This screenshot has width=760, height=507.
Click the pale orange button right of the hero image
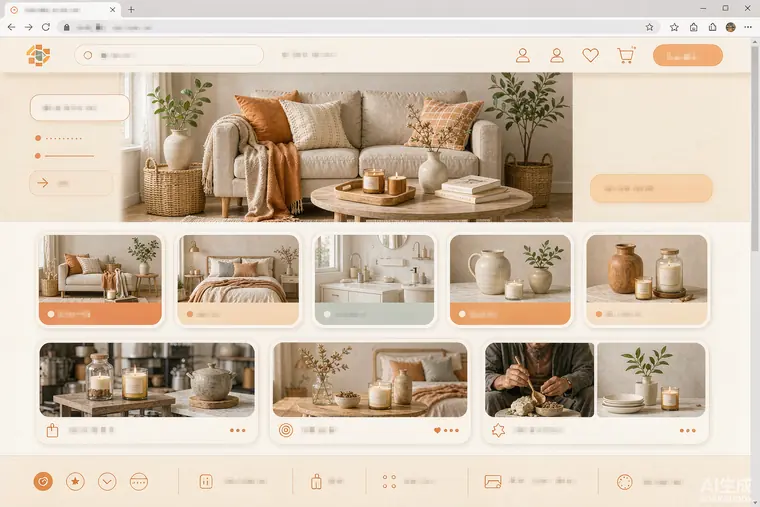tap(651, 188)
